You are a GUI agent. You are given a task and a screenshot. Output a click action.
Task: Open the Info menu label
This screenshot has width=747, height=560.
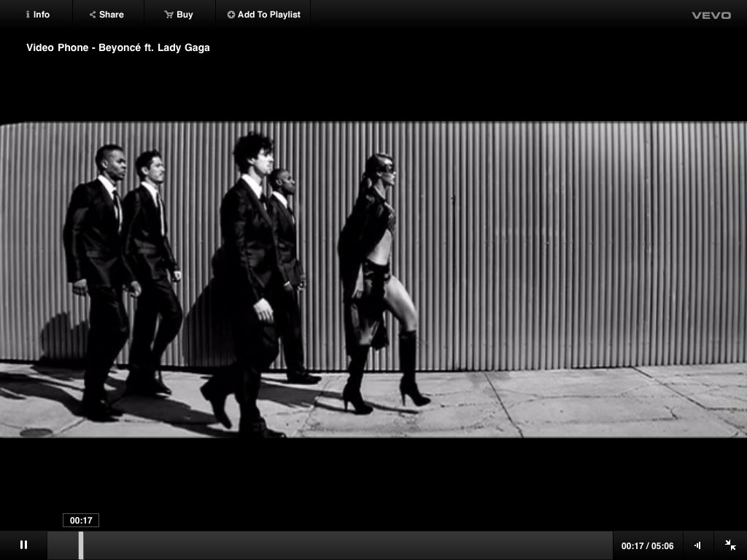coord(42,15)
